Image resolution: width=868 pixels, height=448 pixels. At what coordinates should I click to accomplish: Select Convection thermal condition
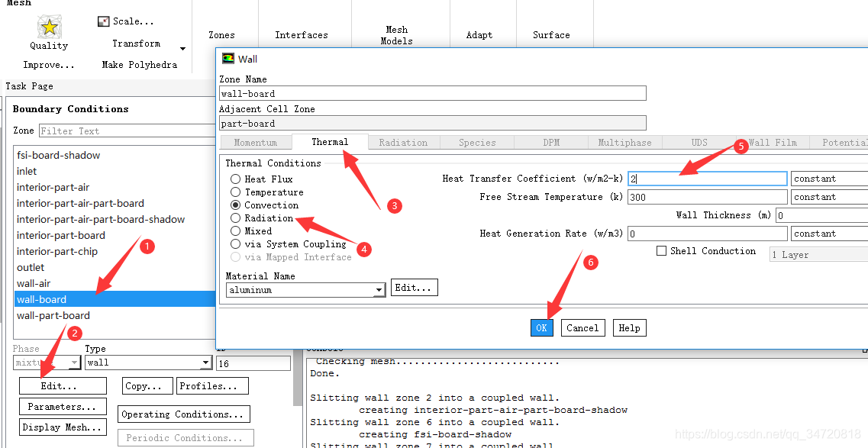[236, 205]
